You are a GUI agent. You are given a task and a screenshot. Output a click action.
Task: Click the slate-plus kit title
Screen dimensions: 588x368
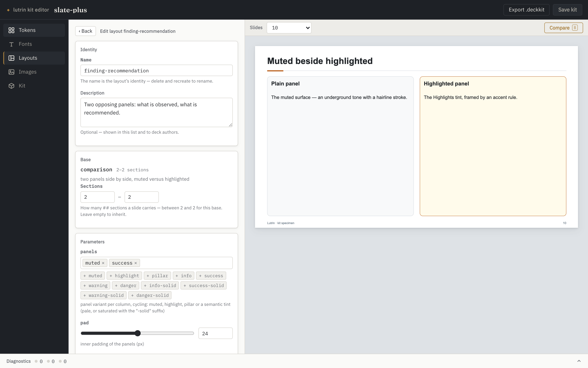coord(70,10)
